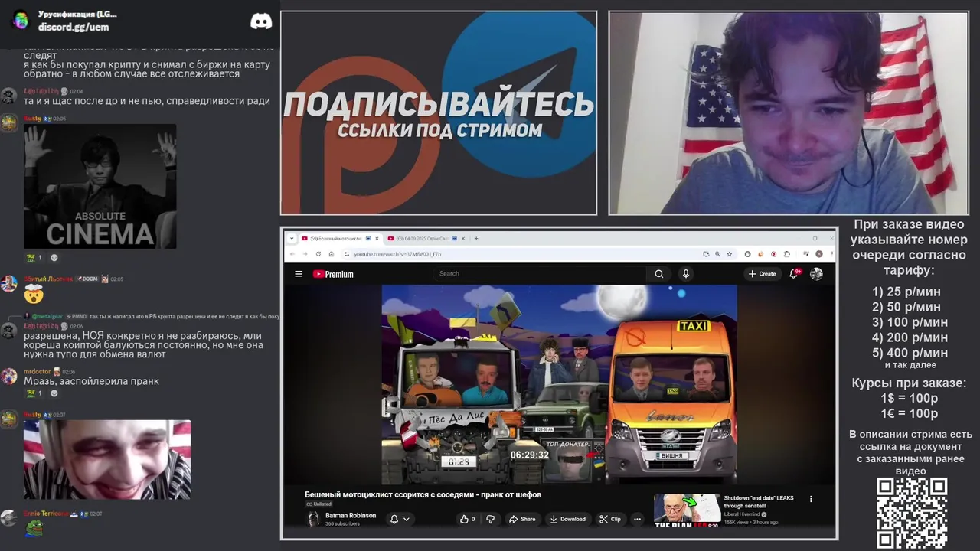Viewport: 980px width, 551px height.
Task: Click the address bar URL youtube.com/watch
Action: (x=397, y=254)
